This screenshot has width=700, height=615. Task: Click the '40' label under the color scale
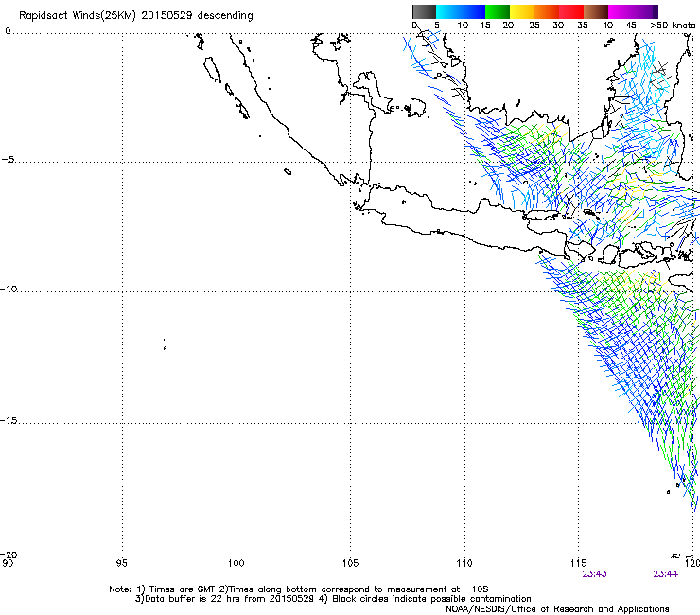tap(607, 26)
